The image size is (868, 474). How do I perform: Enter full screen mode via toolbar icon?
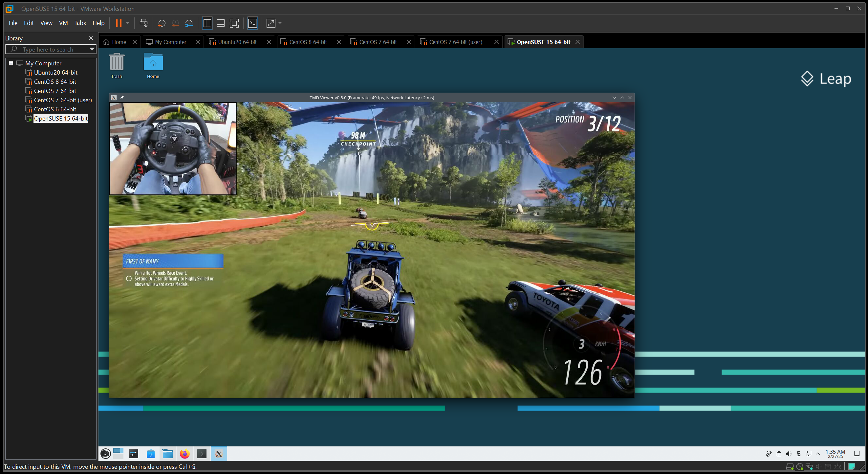click(x=234, y=23)
